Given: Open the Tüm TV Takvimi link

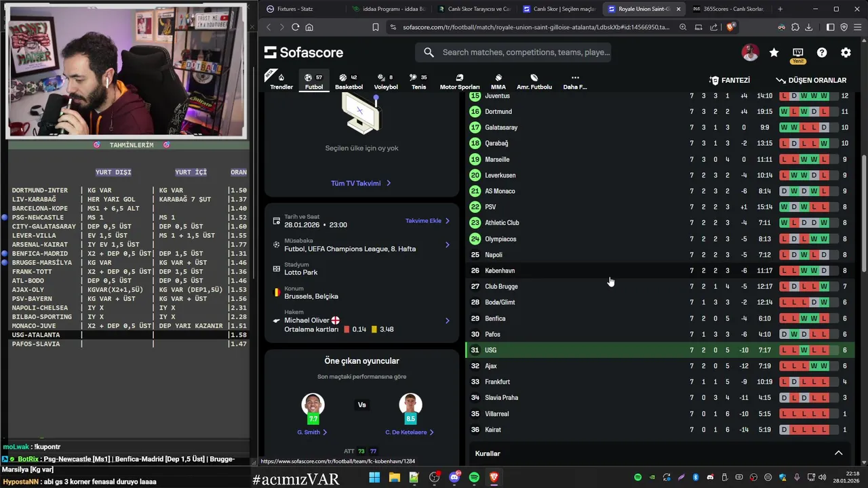Looking at the screenshot, I should click(361, 183).
